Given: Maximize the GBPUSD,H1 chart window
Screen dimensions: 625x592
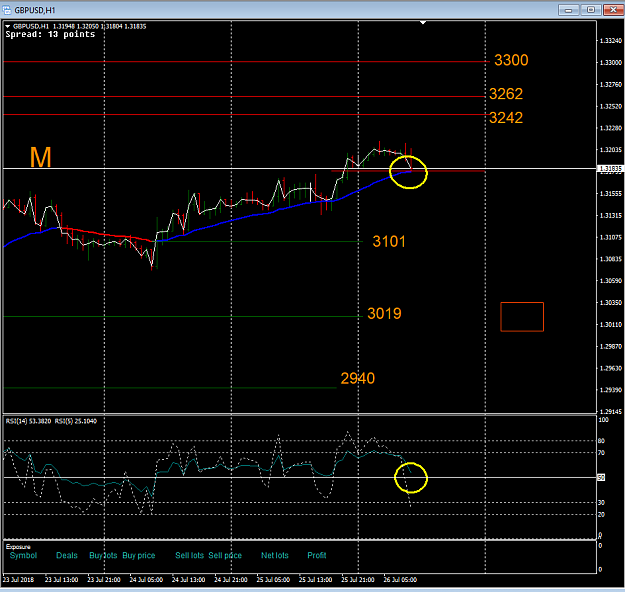Looking at the screenshot, I should click(591, 10).
